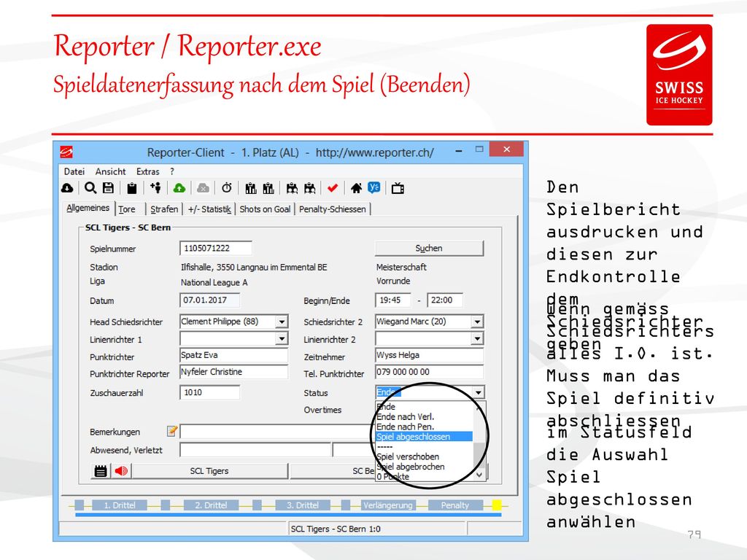Click the greyed-out cloud cancel icon
The height and width of the screenshot is (560, 747).
[x=203, y=189]
